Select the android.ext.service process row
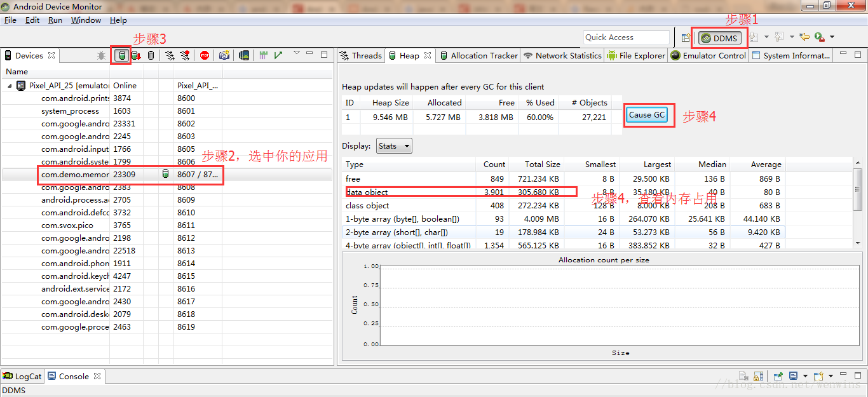This screenshot has width=868, height=397. pyautogui.click(x=167, y=288)
